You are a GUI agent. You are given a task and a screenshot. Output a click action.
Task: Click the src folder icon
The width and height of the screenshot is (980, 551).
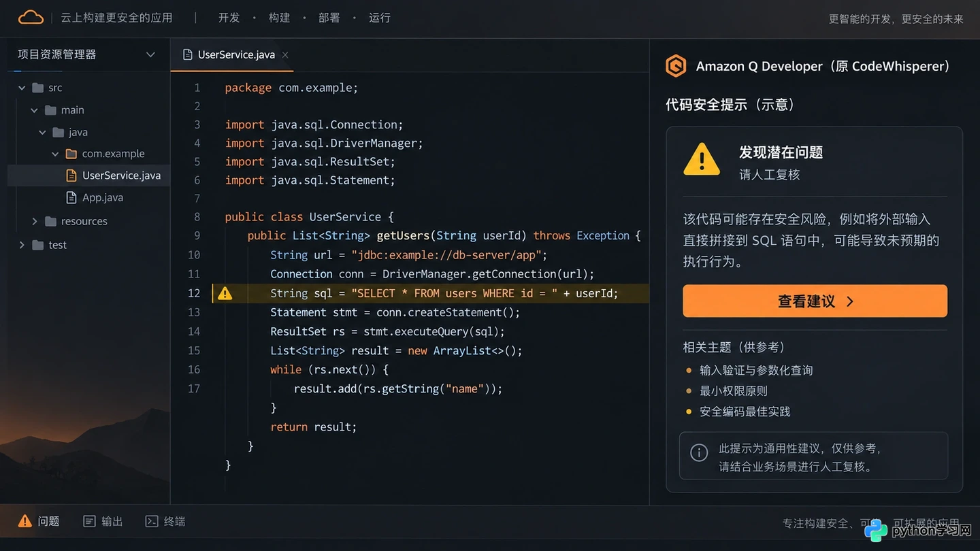point(38,88)
